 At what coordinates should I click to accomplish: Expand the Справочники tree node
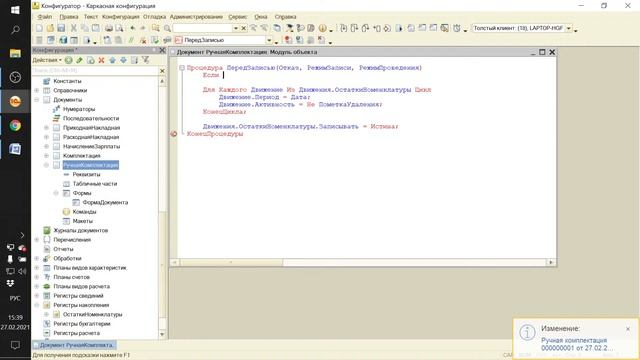click(x=37, y=90)
